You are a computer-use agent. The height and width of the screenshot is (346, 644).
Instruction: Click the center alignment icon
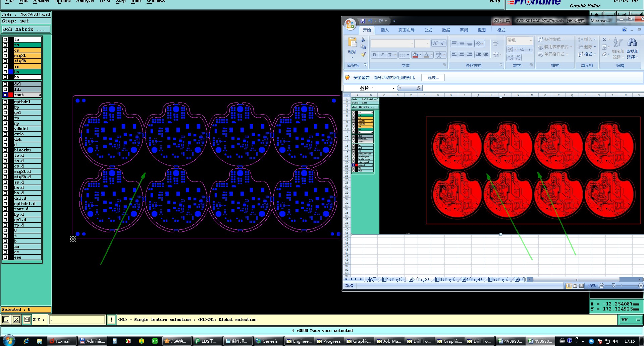[462, 55]
